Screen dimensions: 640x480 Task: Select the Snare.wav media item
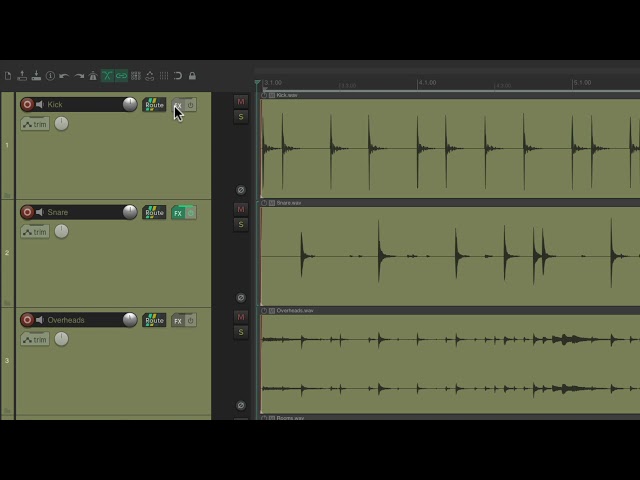(450, 253)
